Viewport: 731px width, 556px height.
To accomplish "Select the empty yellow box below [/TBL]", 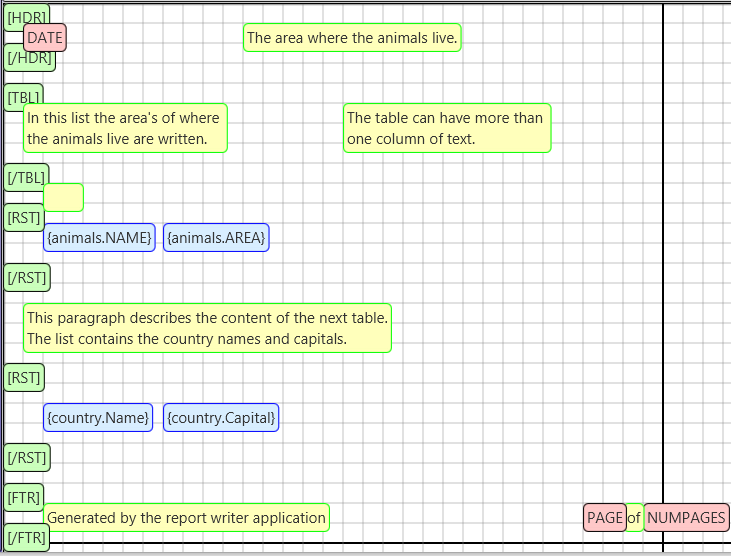I will 65,198.
